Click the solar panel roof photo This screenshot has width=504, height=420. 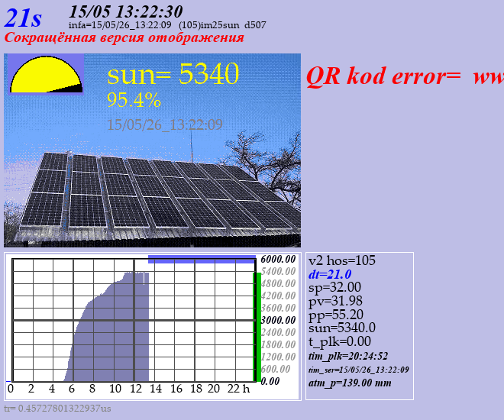153,150
